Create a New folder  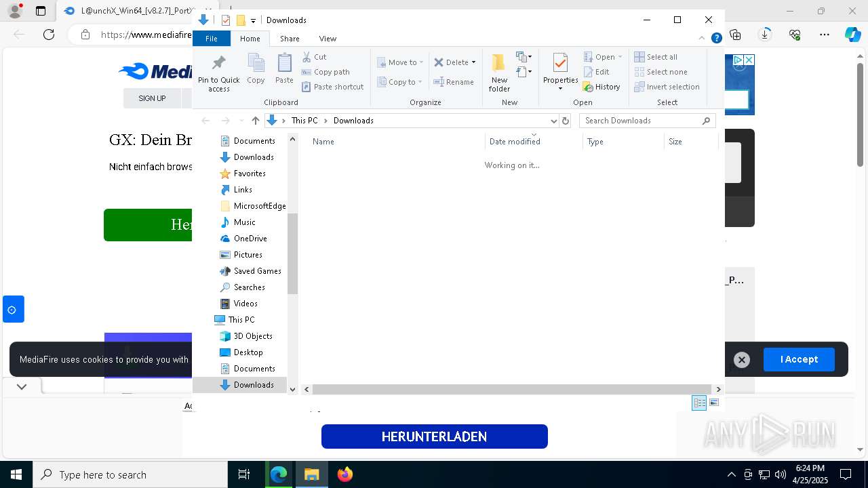(x=499, y=73)
